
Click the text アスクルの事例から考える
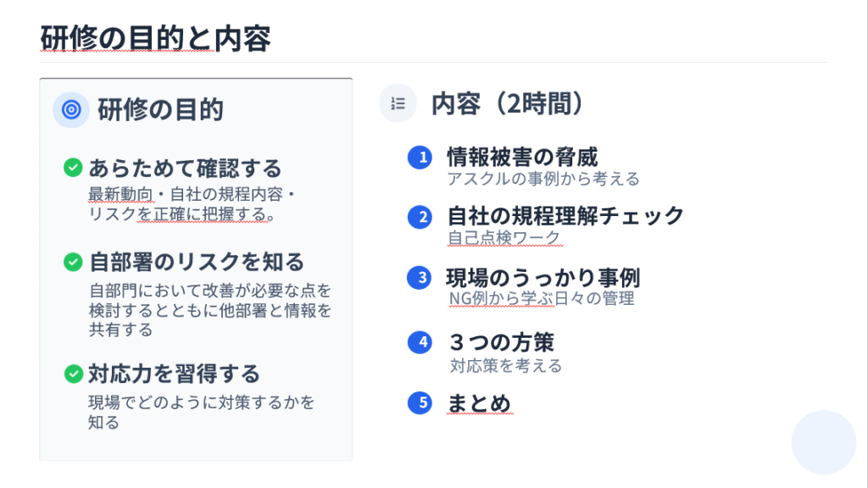[543, 179]
